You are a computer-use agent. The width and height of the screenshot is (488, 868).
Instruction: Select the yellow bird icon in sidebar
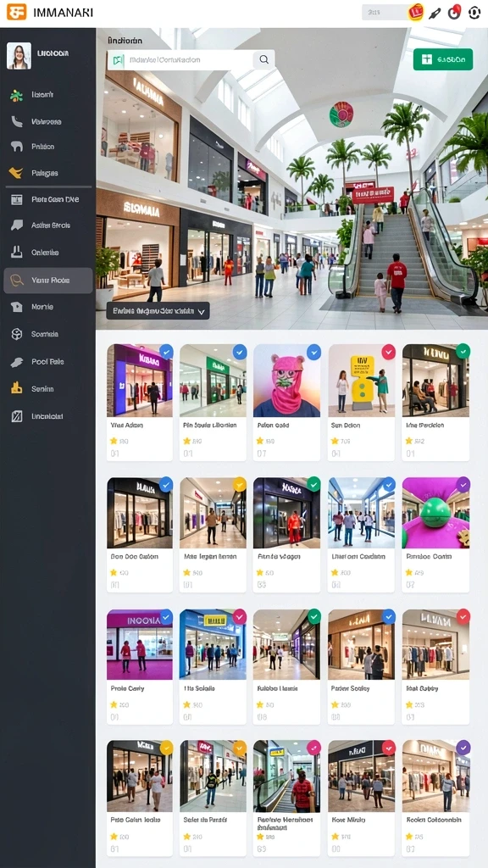(x=16, y=173)
